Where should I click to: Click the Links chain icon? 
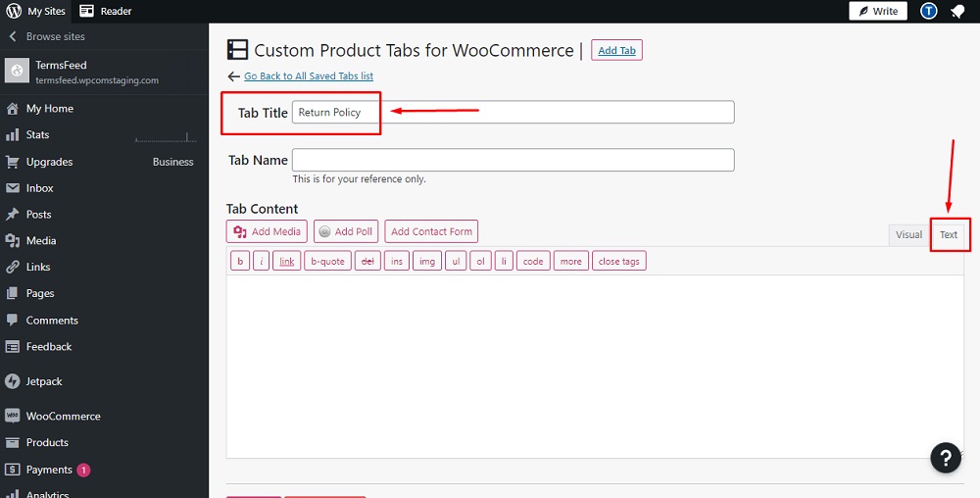click(13, 267)
